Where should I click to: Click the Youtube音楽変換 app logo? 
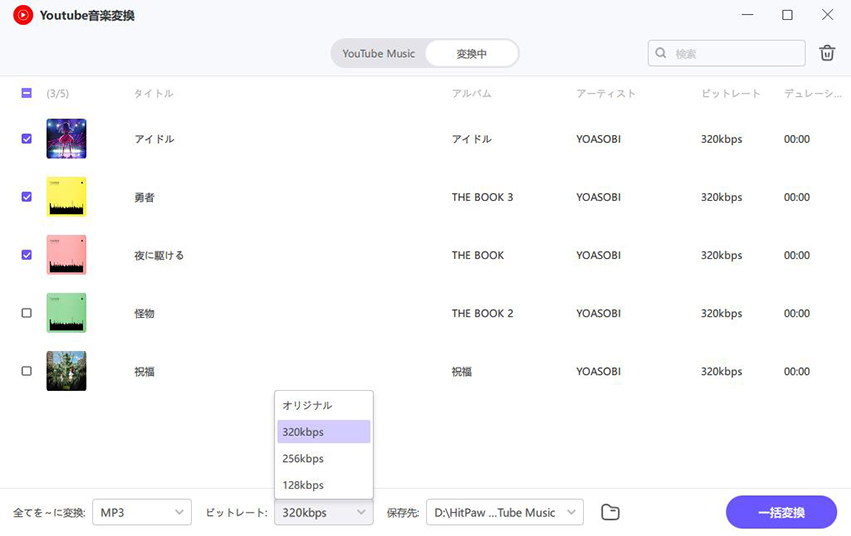(x=23, y=15)
